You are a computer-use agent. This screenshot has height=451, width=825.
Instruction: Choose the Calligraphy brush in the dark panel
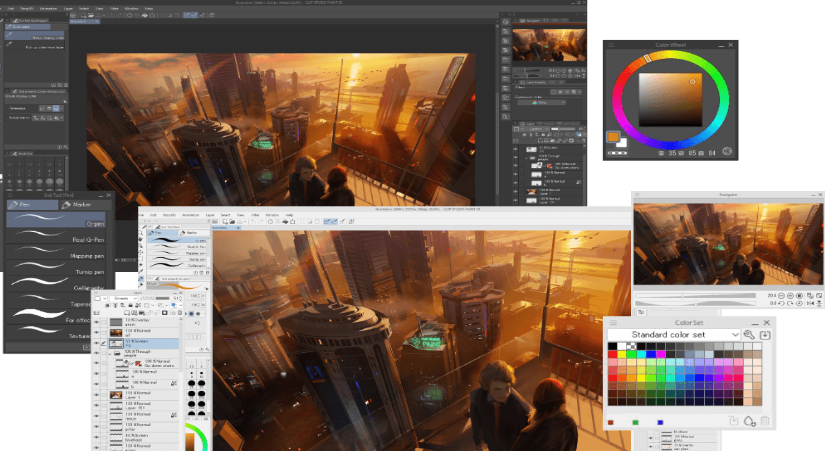(x=56, y=284)
